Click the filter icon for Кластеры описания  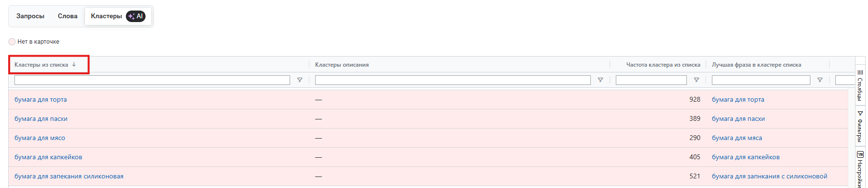(x=600, y=80)
